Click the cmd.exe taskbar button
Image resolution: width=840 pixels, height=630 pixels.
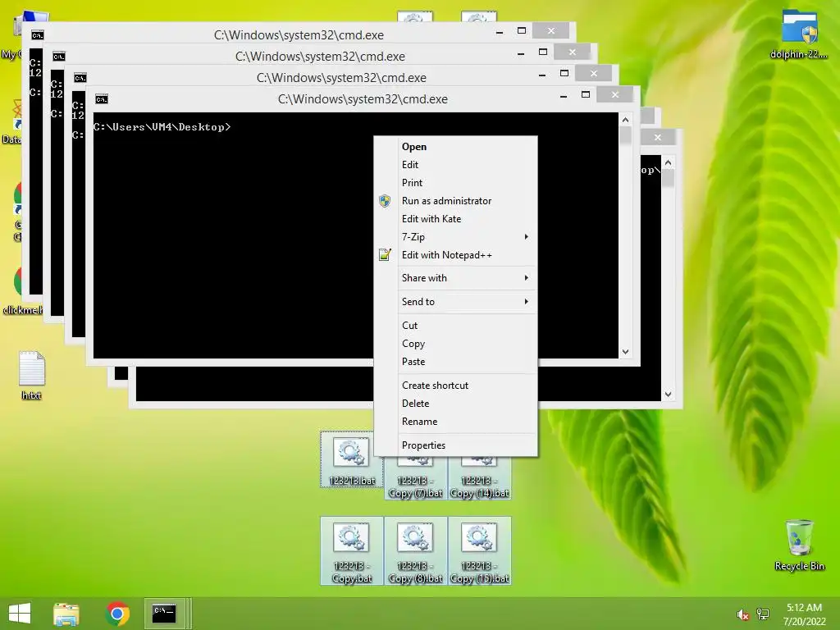click(165, 614)
